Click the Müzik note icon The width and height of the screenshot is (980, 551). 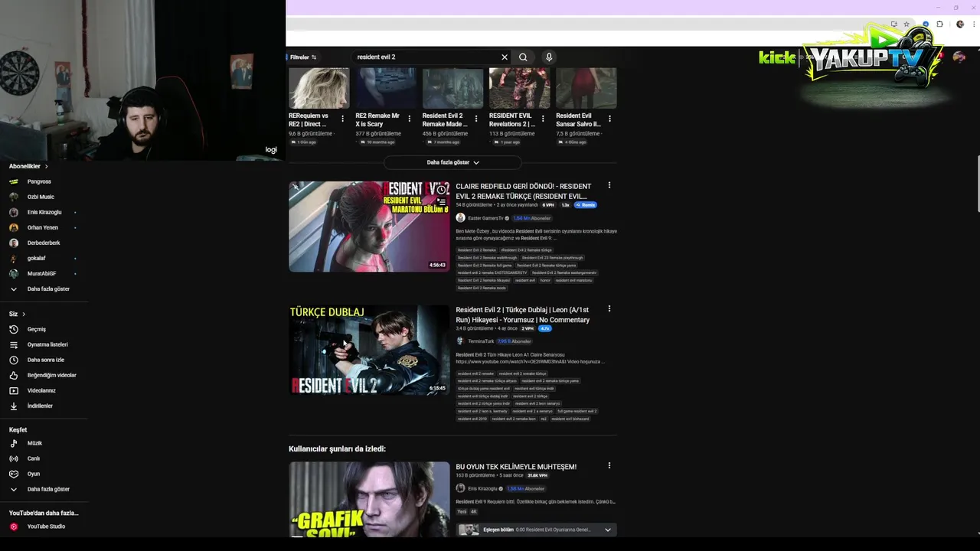pyautogui.click(x=14, y=443)
